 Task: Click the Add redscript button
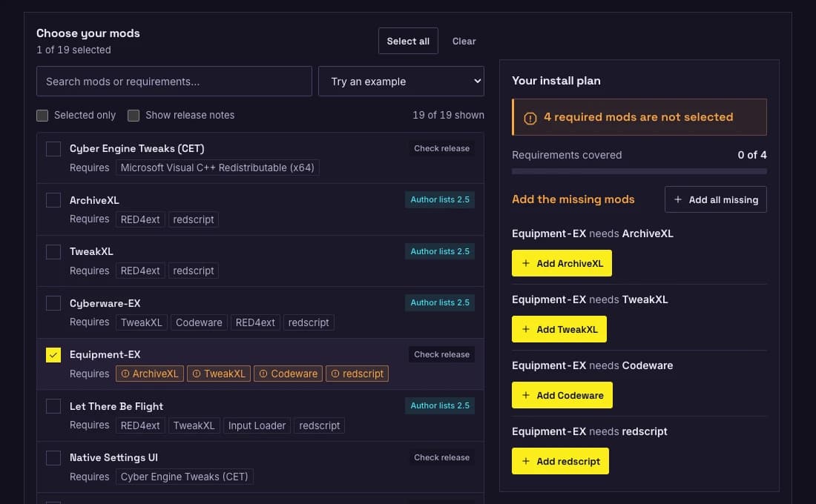(x=560, y=461)
